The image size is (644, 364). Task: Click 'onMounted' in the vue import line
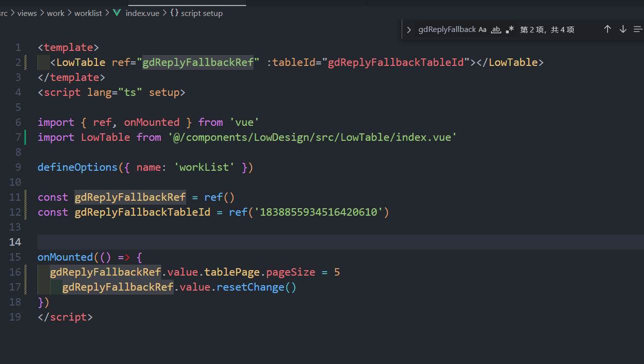pos(152,122)
